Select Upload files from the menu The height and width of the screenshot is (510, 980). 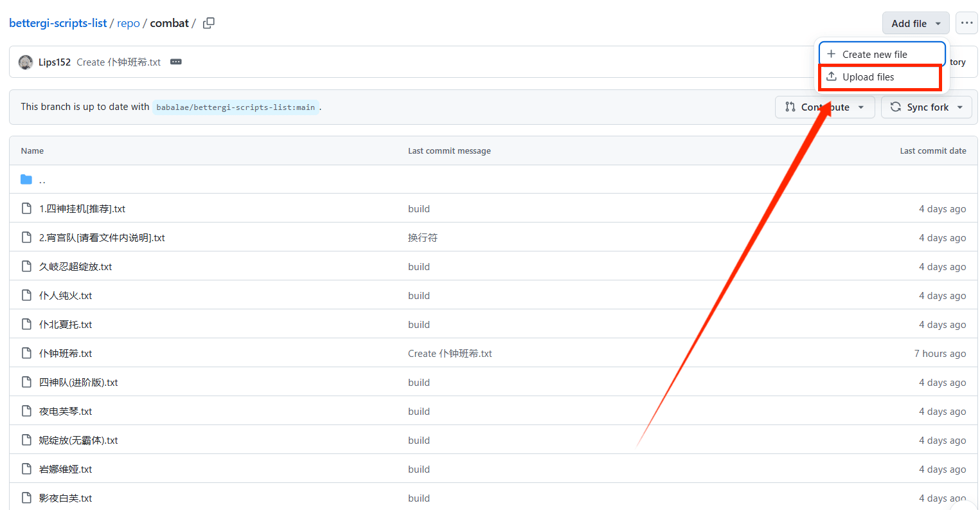tap(868, 77)
